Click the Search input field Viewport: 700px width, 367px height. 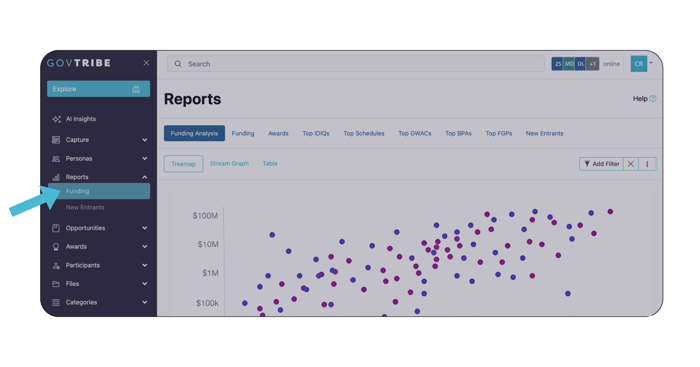click(356, 64)
